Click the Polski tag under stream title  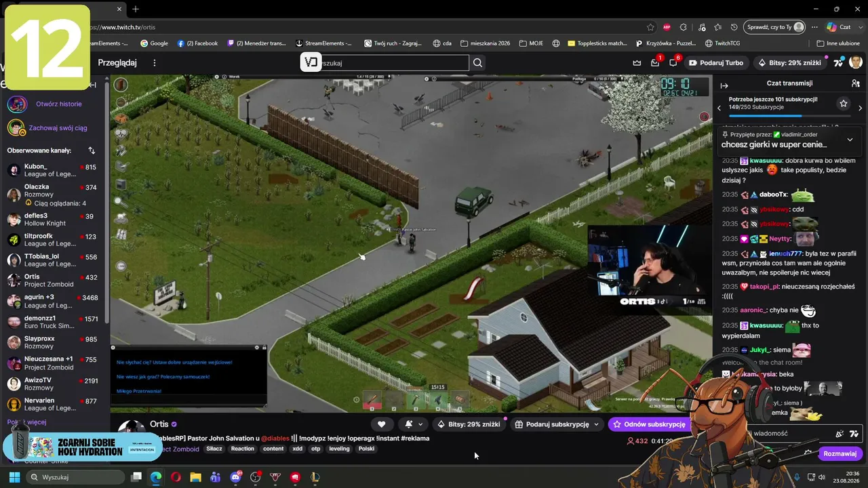tap(366, 449)
